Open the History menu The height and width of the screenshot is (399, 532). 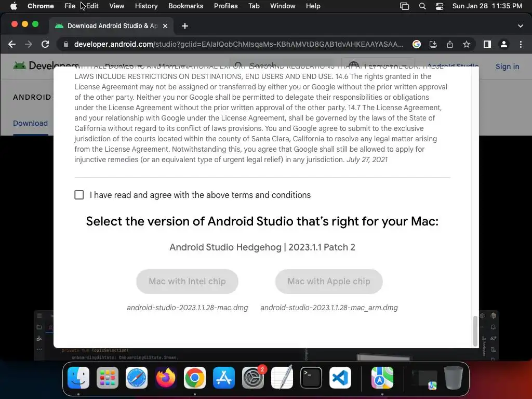point(146,6)
